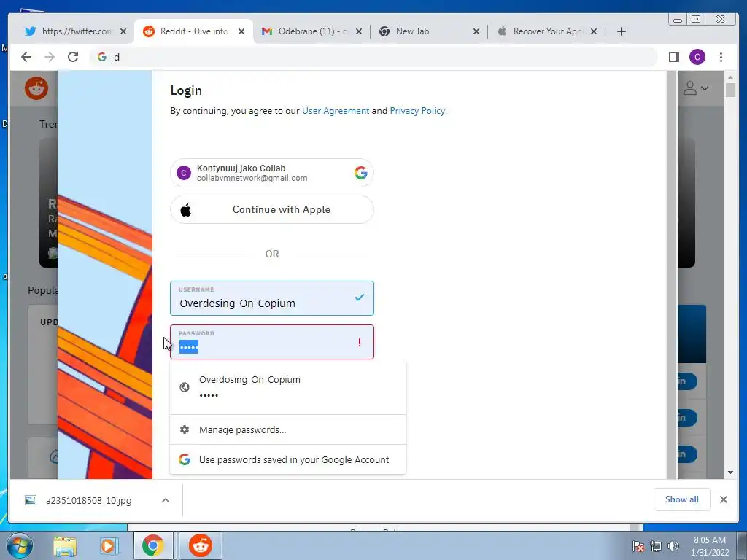
Task: Open Manage passwords... entry
Action: (x=288, y=429)
